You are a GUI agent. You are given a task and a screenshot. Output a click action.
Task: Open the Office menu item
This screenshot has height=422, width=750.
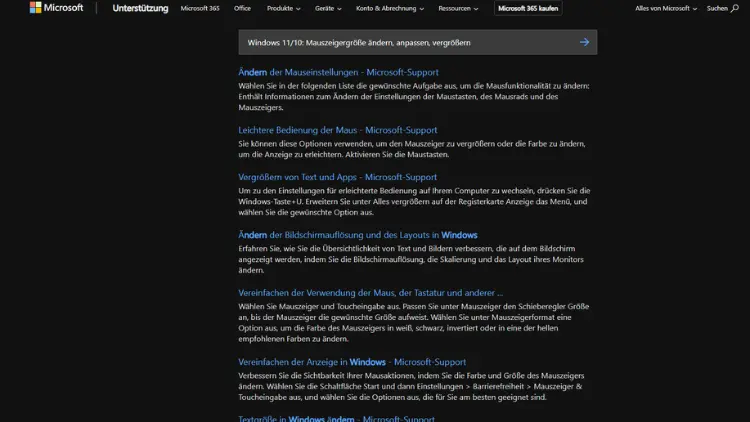tap(243, 8)
